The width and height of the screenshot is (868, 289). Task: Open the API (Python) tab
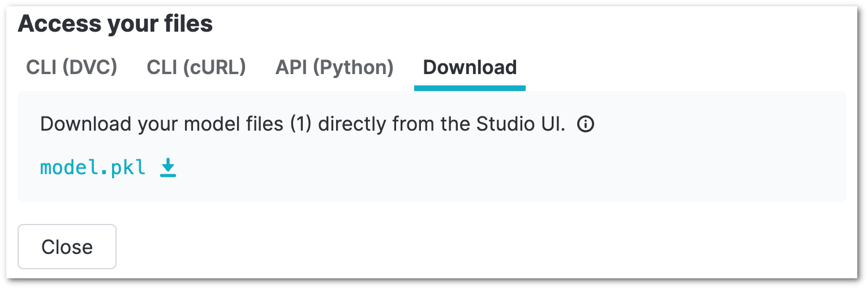(334, 67)
